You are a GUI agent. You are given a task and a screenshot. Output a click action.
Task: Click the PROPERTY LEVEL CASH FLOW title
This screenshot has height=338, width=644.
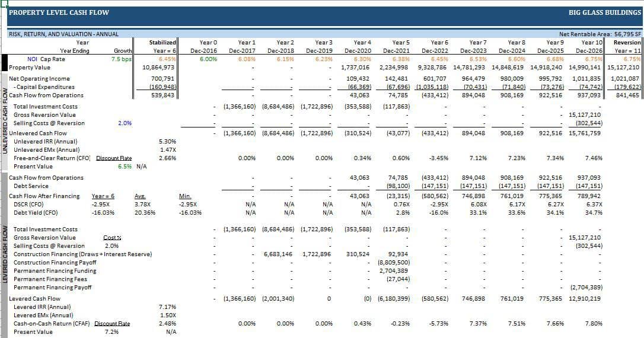click(x=59, y=12)
